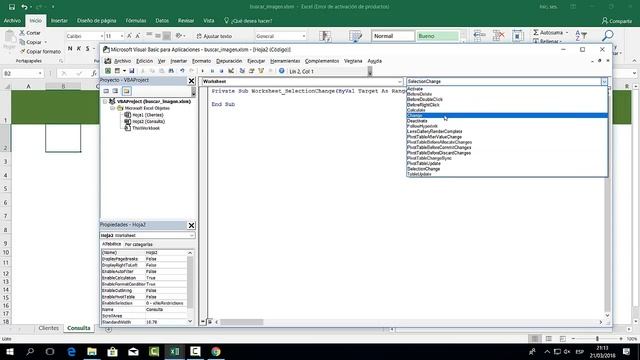Screen dimensions: 640x360
Task: Select the Bueno cell style
Action: 437,36
